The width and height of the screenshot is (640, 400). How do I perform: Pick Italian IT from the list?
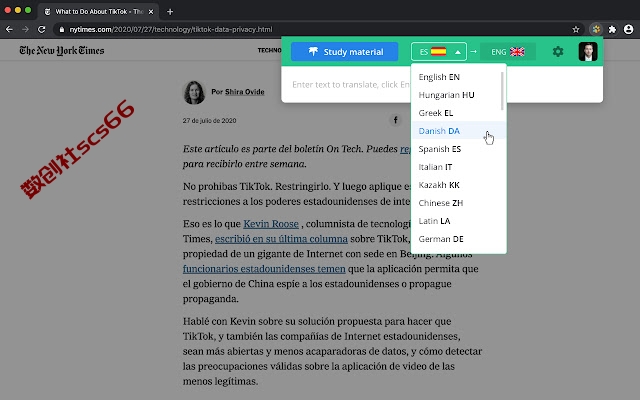[x=458, y=167]
